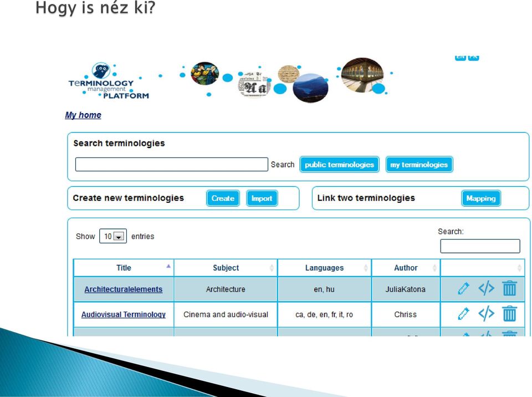Click the cloister arcade header thumbnail
Screen dimensions: 532x397
coord(362,75)
